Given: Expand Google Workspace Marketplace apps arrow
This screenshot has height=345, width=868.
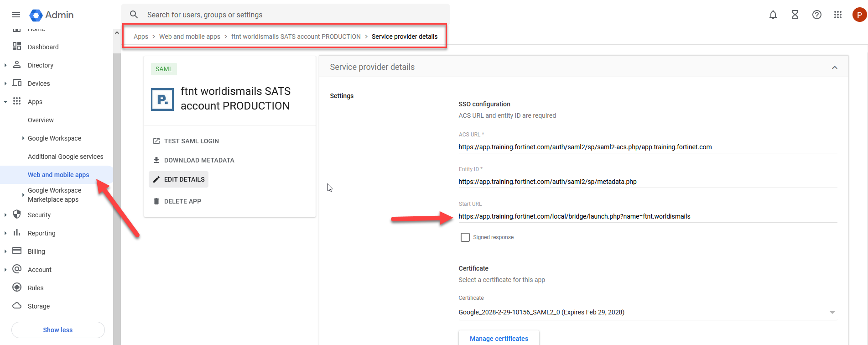Looking at the screenshot, I should tap(23, 195).
